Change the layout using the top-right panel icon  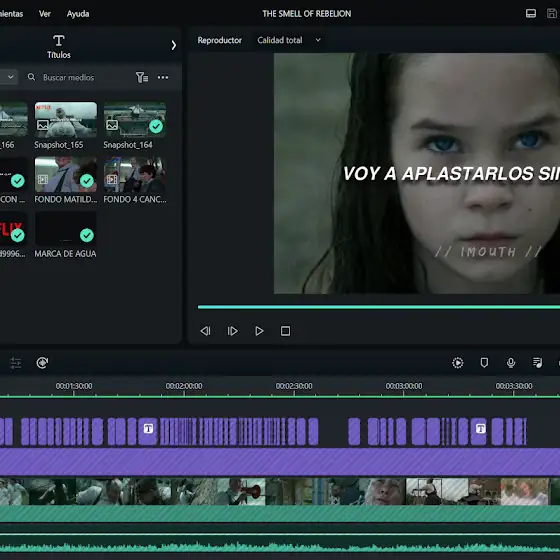click(x=531, y=14)
